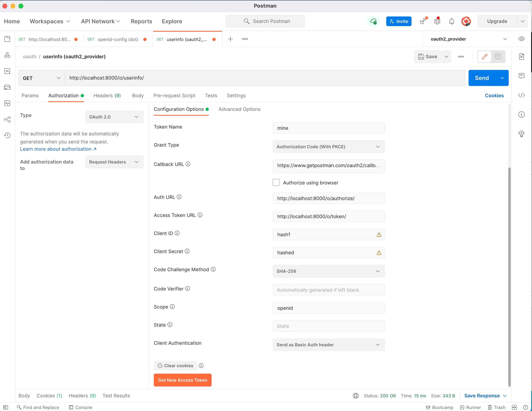Click the authorization panel vertical scrollbar
The width and height of the screenshot is (532, 411).
tap(509, 277)
